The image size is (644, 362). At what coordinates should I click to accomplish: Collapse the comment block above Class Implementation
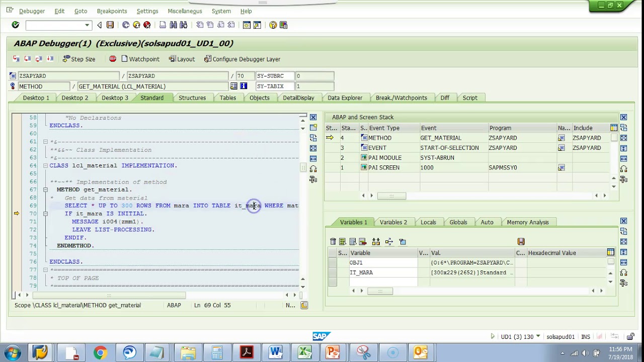coord(45,142)
